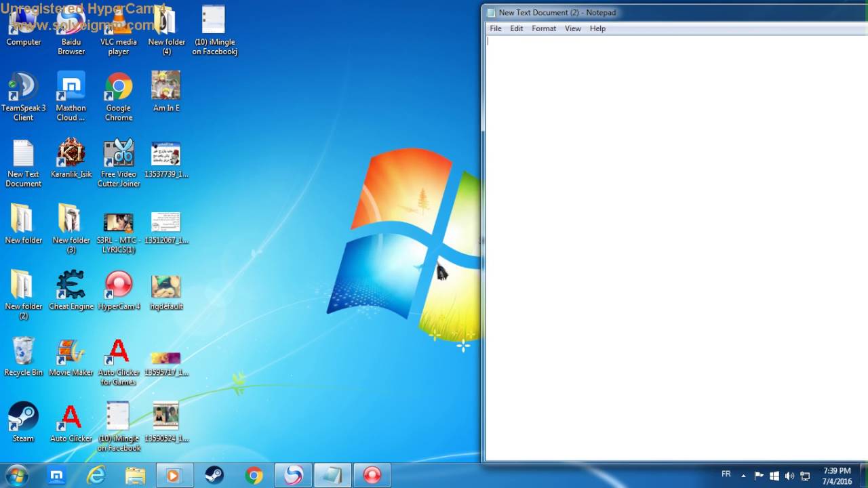
Task: Select the Movie Maker shortcut
Action: [x=71, y=357]
